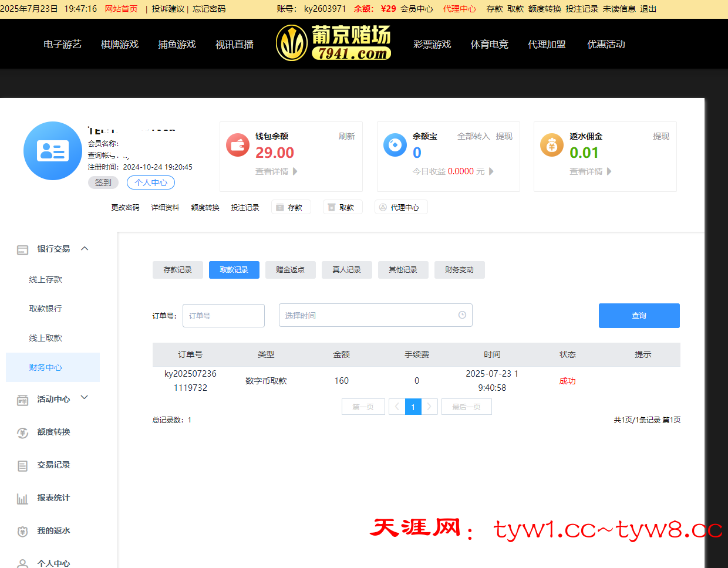Click the 我的返水 sidebar icon
The height and width of the screenshot is (568, 728).
pos(22,531)
